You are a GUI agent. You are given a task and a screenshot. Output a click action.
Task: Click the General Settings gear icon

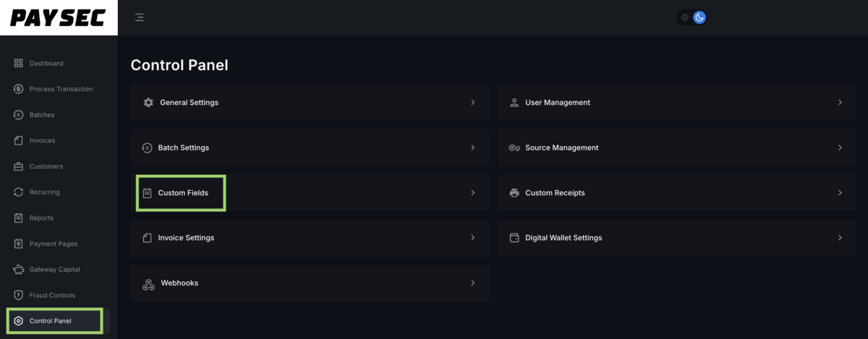pyautogui.click(x=148, y=103)
